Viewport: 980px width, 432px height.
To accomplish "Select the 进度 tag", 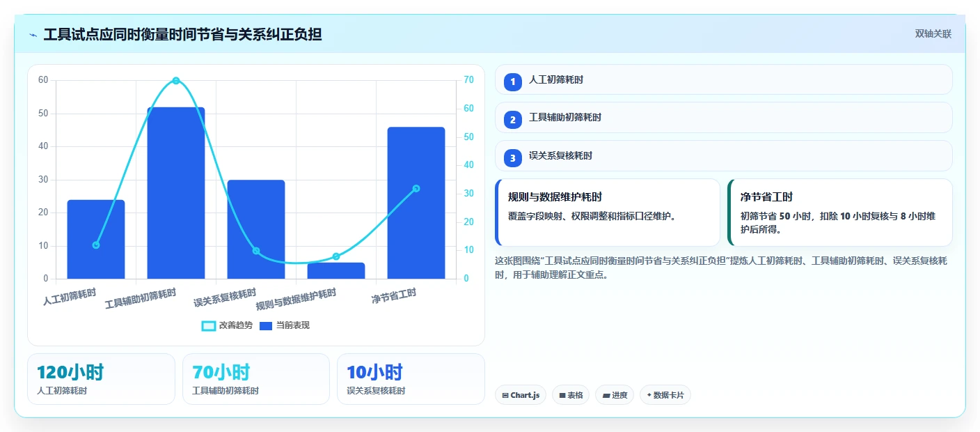I will (615, 395).
